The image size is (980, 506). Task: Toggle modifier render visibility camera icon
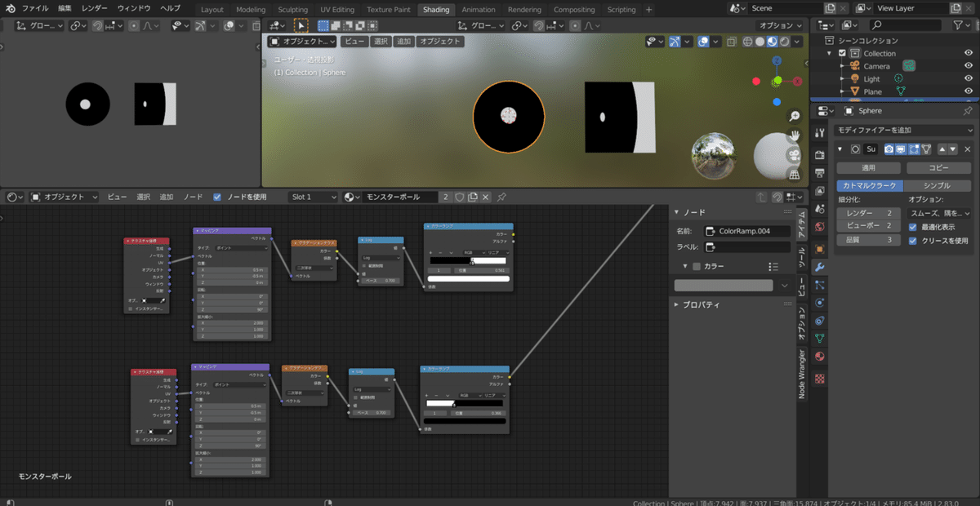click(x=889, y=149)
